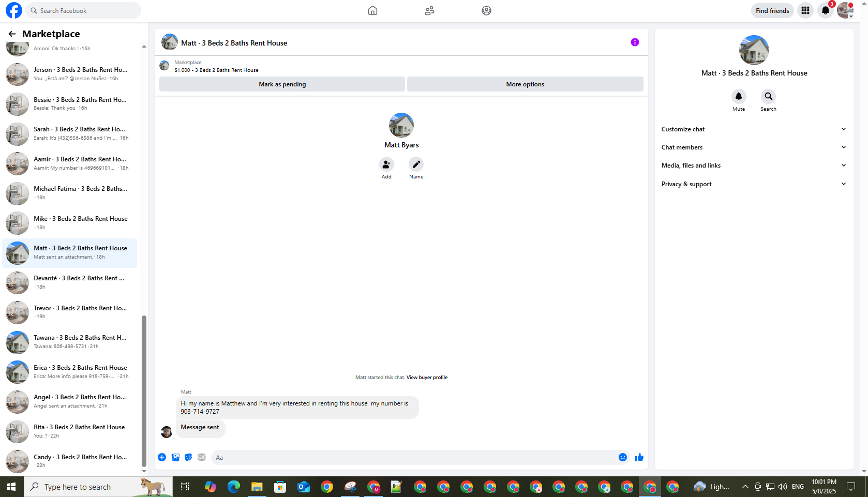
Task: Open the emoji picker in message box
Action: [x=623, y=457]
